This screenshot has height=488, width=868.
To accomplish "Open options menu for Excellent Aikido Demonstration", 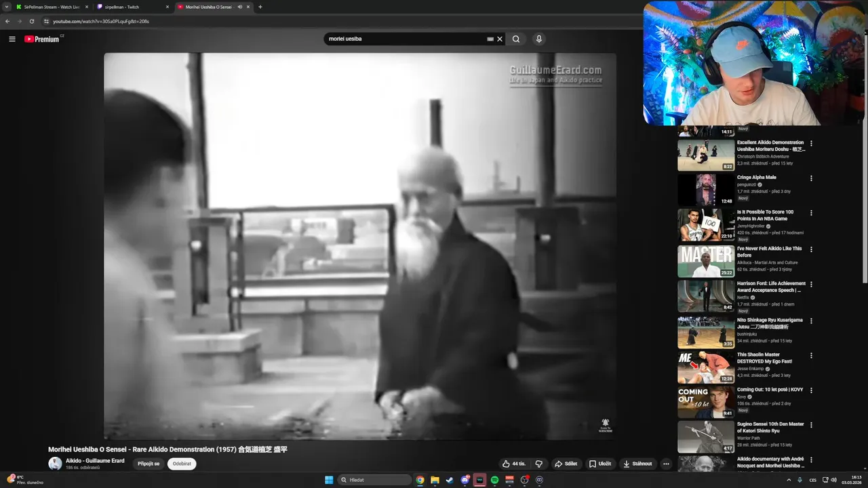I will (x=811, y=144).
